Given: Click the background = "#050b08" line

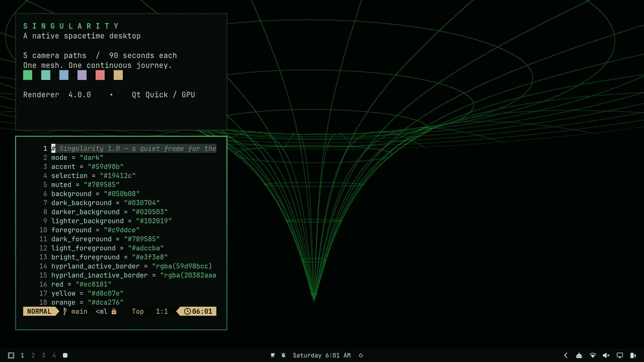Looking at the screenshot, I should coord(96,194).
